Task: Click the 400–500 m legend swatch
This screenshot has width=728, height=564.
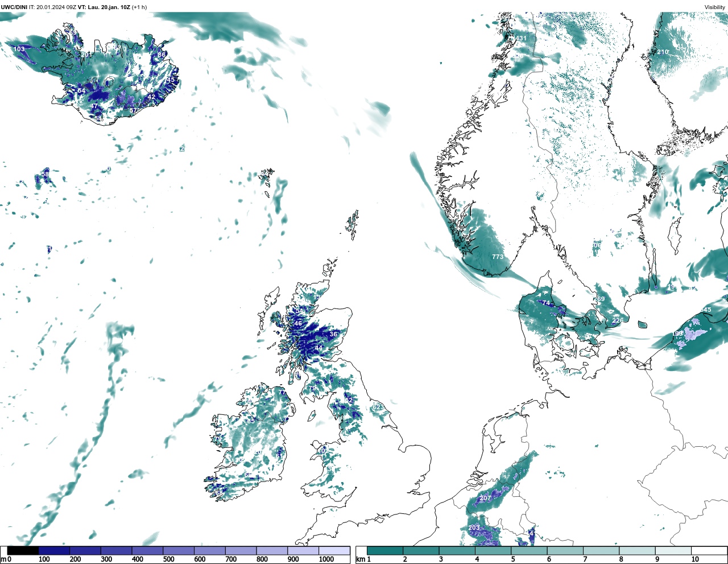Action: pos(147,550)
